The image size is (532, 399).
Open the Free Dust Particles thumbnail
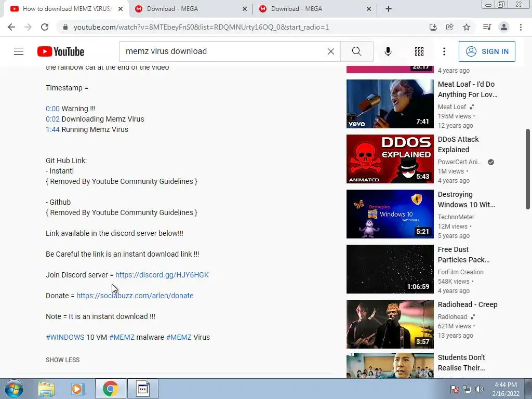pyautogui.click(x=390, y=269)
